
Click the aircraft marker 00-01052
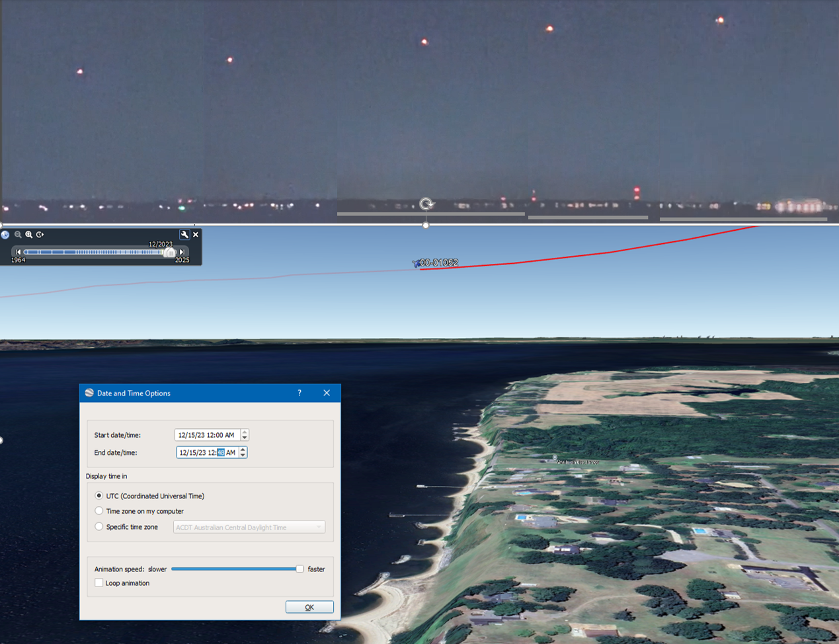[416, 263]
